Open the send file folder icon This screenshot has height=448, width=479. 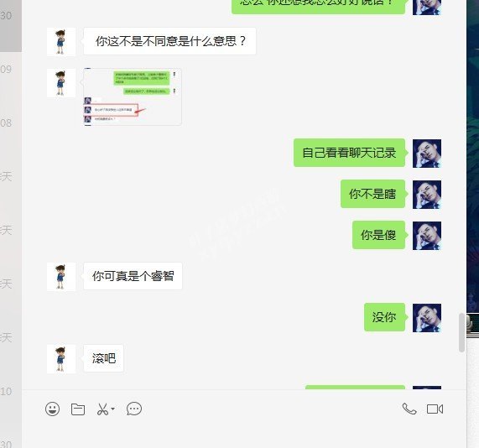pyautogui.click(x=78, y=409)
